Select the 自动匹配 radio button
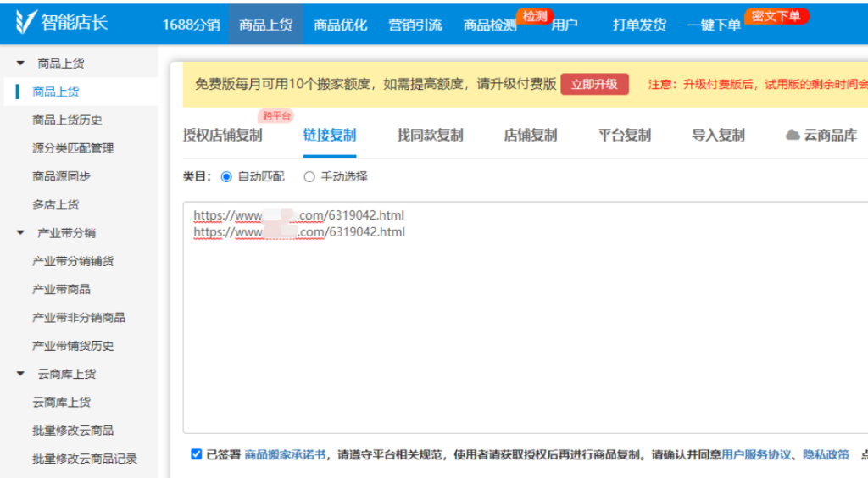 (x=226, y=177)
